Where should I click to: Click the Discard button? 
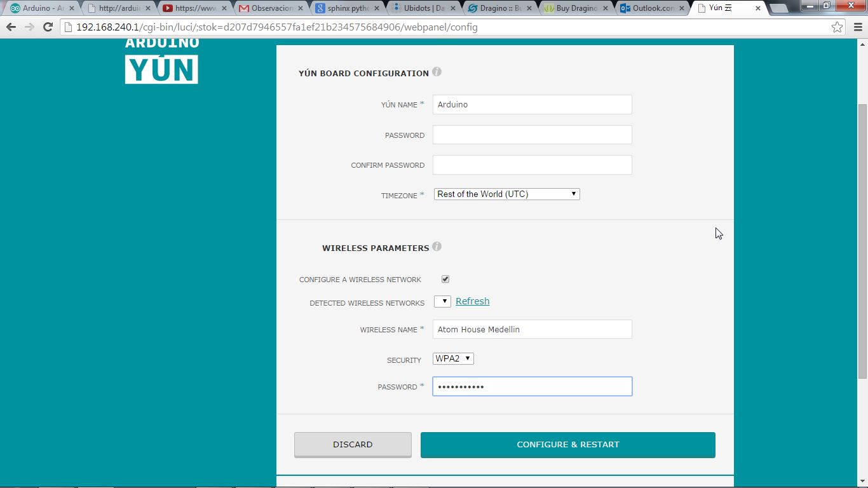click(353, 445)
